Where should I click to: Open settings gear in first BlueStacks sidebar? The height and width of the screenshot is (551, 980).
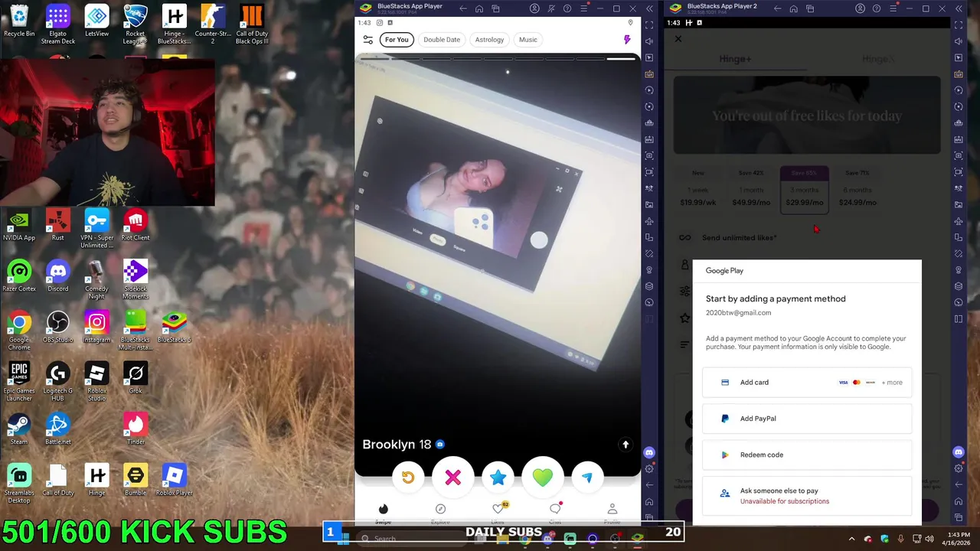(649, 468)
